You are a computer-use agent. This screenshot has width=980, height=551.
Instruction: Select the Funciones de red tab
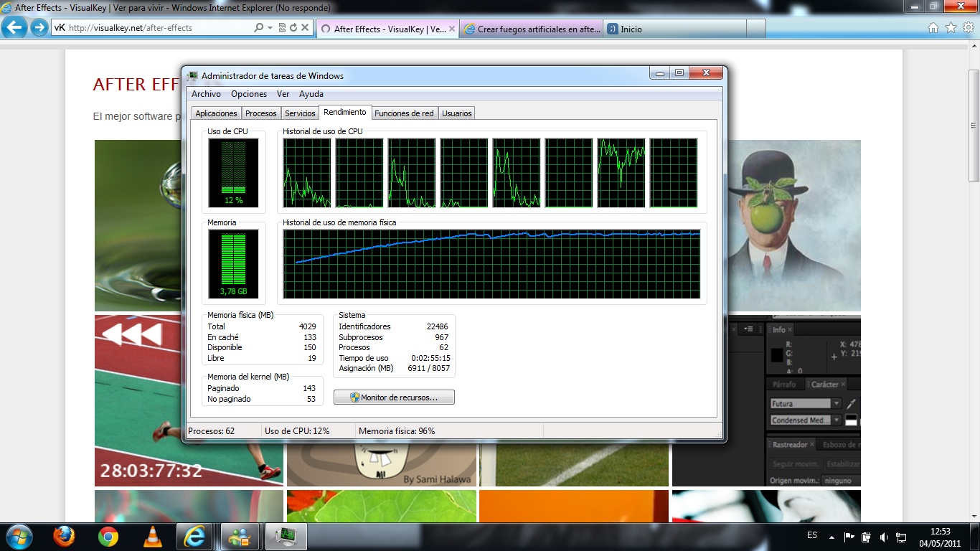pos(404,113)
